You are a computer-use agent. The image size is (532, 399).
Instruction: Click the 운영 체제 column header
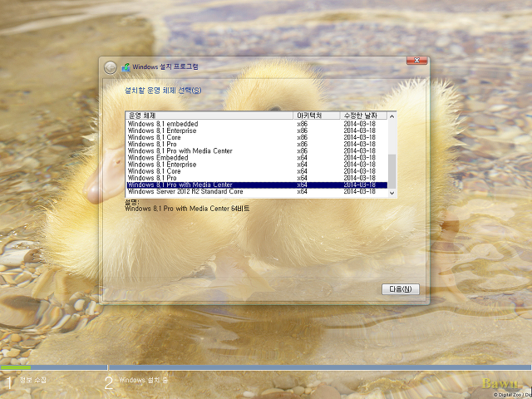(x=209, y=116)
